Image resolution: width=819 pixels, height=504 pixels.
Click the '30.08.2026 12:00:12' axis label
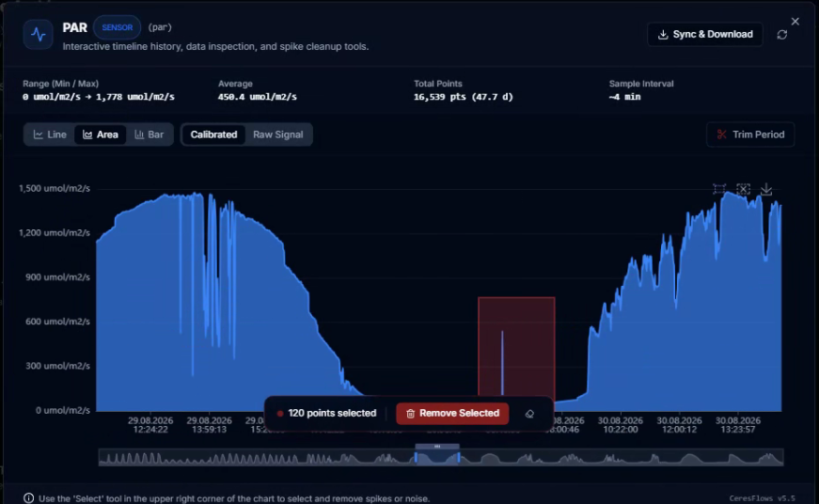point(679,425)
